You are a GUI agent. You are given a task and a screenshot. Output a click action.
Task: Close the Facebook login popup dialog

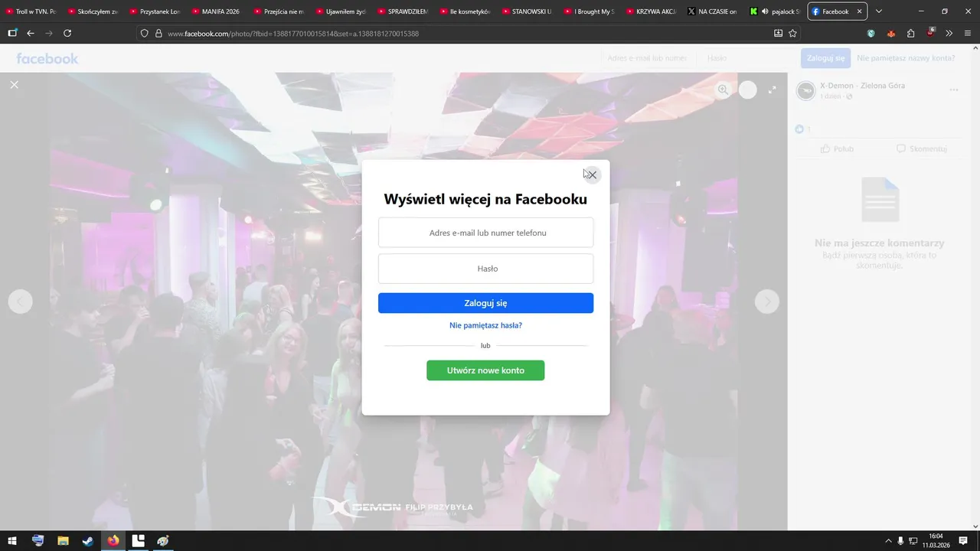(592, 174)
